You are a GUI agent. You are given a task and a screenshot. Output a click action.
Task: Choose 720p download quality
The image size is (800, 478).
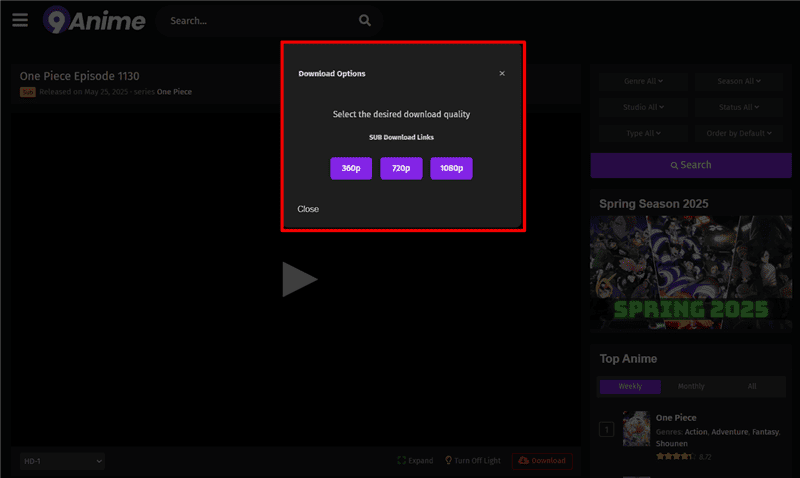(x=401, y=168)
